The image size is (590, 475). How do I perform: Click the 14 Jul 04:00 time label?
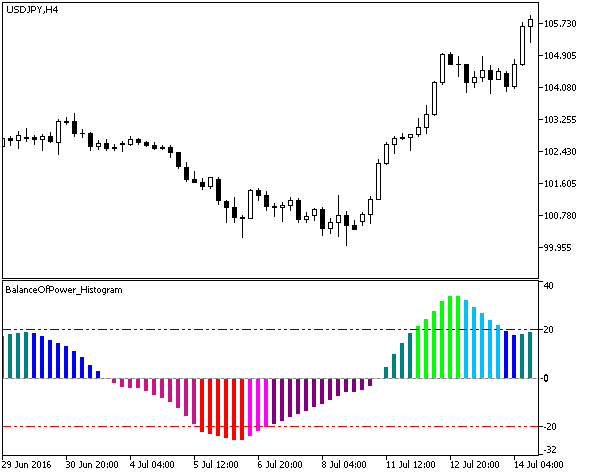(x=538, y=464)
